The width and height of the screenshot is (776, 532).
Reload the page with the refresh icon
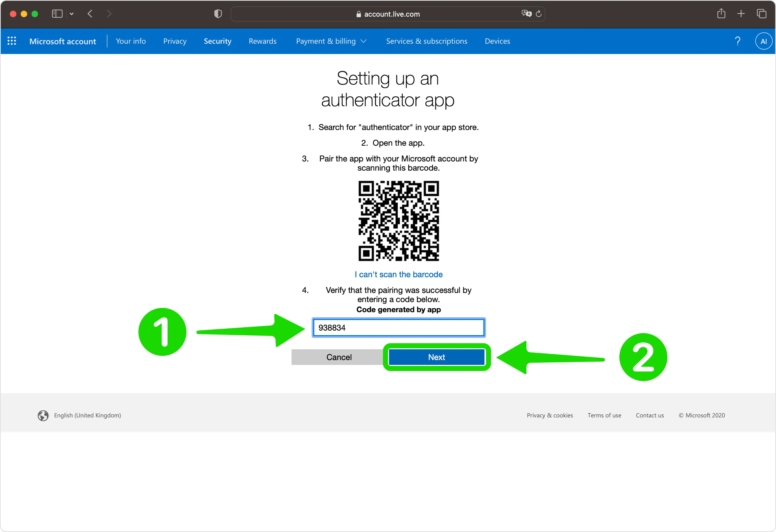coord(539,14)
